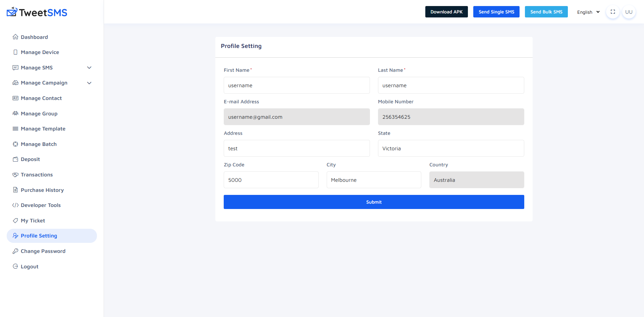Select the Manage Device phone icon
Image resolution: width=644 pixels, height=317 pixels.
point(15,52)
